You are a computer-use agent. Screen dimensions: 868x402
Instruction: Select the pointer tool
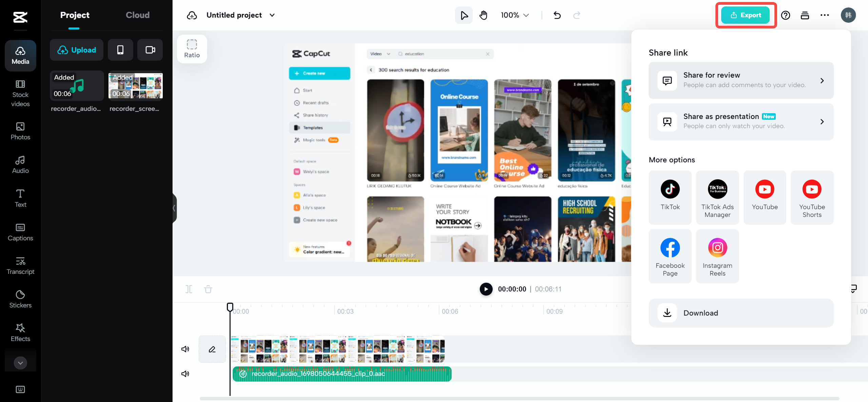[464, 15]
